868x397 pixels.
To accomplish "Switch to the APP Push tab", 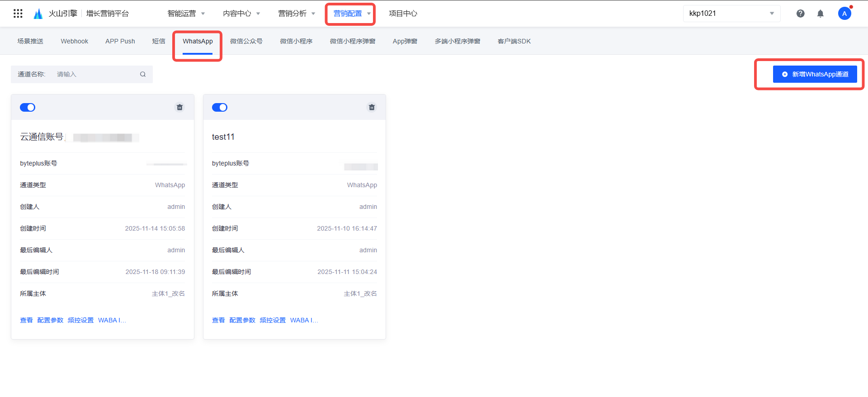I will tap(120, 41).
